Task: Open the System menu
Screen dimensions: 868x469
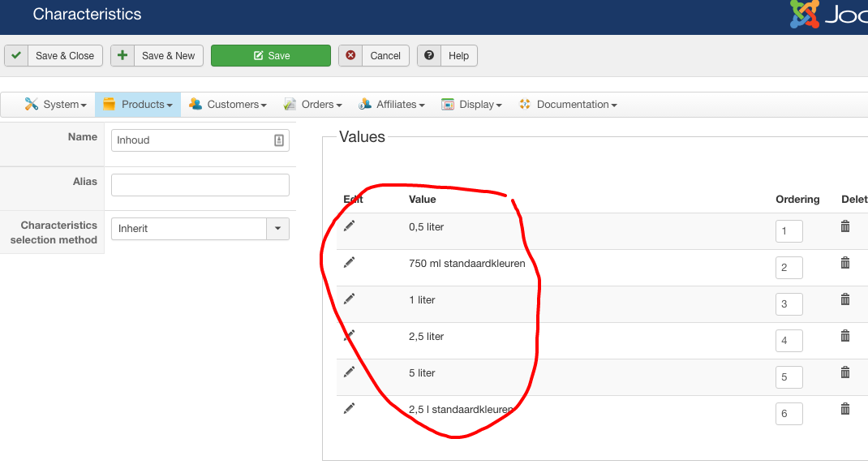Action: (x=55, y=104)
